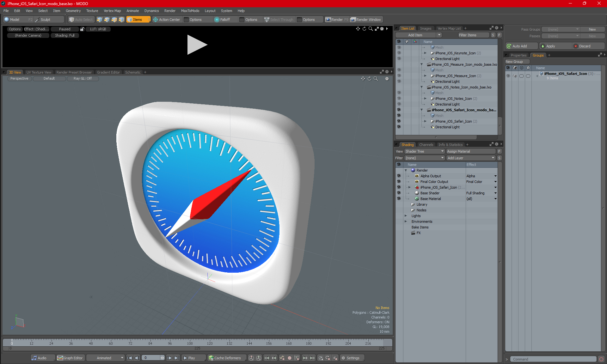
Task: Open timeline Settings
Action: (352, 358)
